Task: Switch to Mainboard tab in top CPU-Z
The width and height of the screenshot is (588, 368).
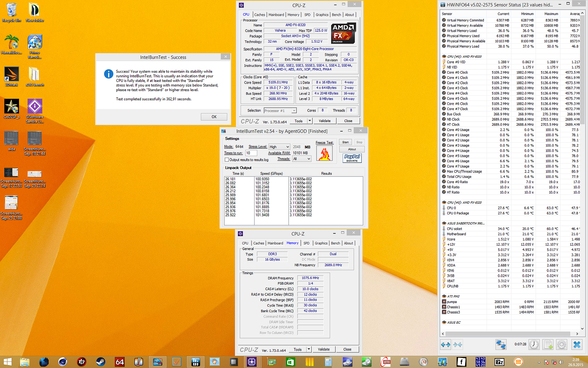Action: [276, 15]
